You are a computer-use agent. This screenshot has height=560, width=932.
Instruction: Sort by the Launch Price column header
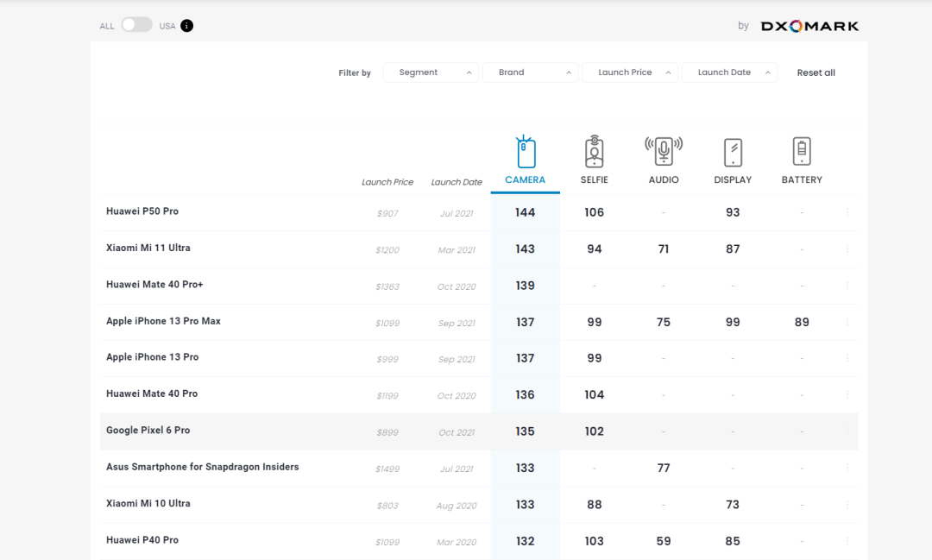pos(387,182)
